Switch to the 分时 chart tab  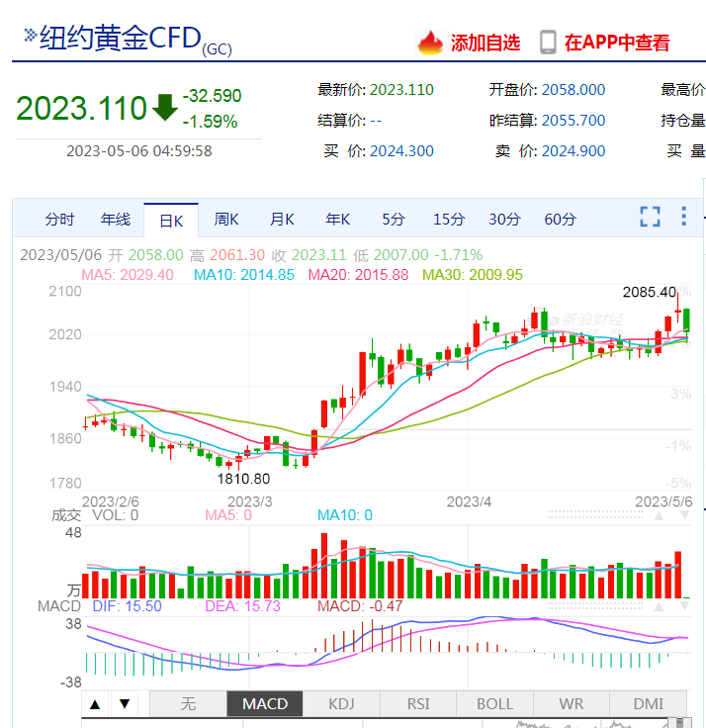point(59,220)
